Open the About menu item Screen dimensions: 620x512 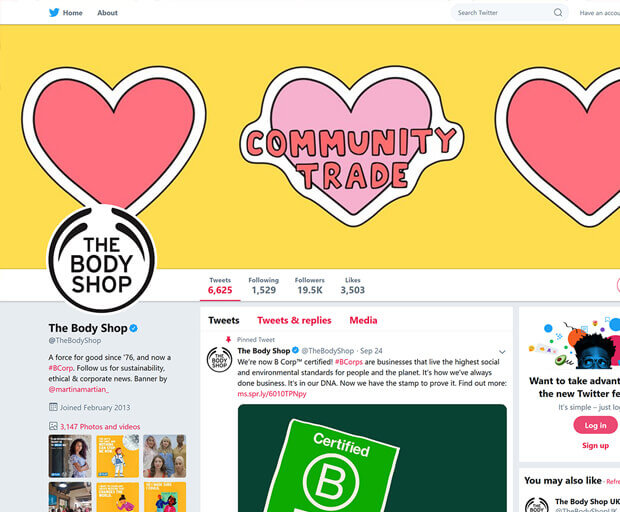[x=107, y=13]
